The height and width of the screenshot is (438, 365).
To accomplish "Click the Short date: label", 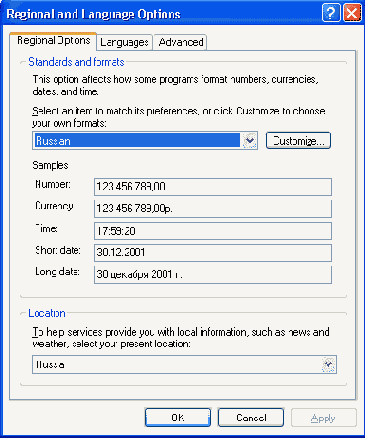I will pyautogui.click(x=58, y=250).
